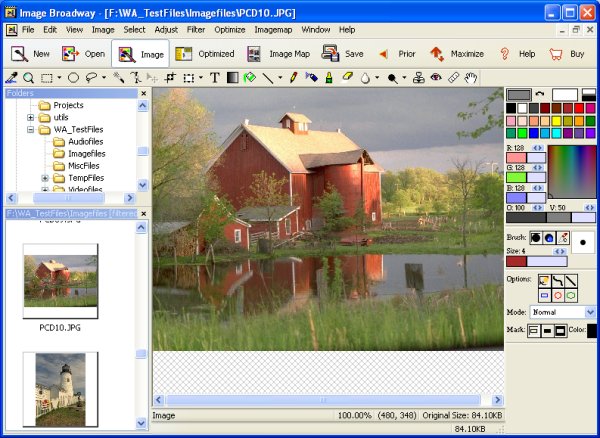Collapse the WA_TestFiles folder node
Screen dimensions: 600x438
pos(31,130)
